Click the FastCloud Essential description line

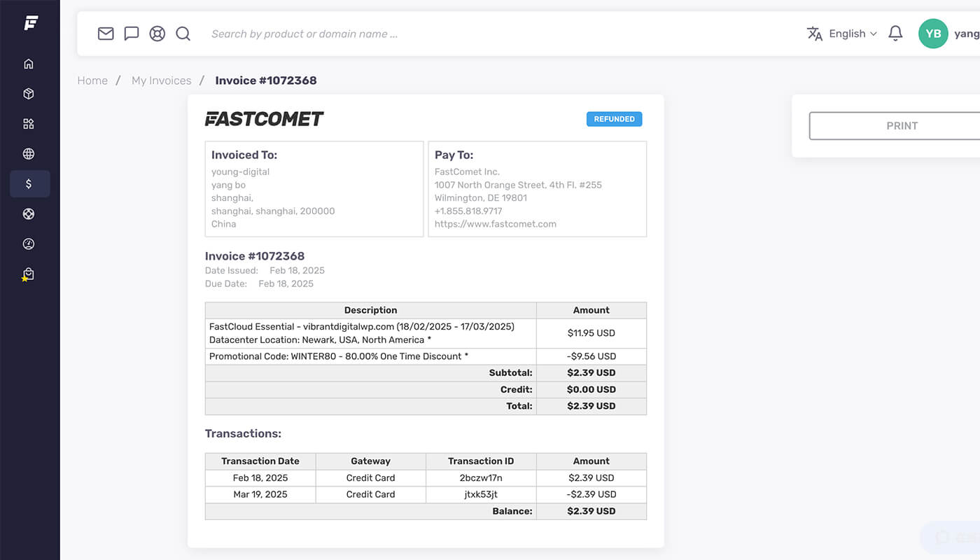point(362,327)
